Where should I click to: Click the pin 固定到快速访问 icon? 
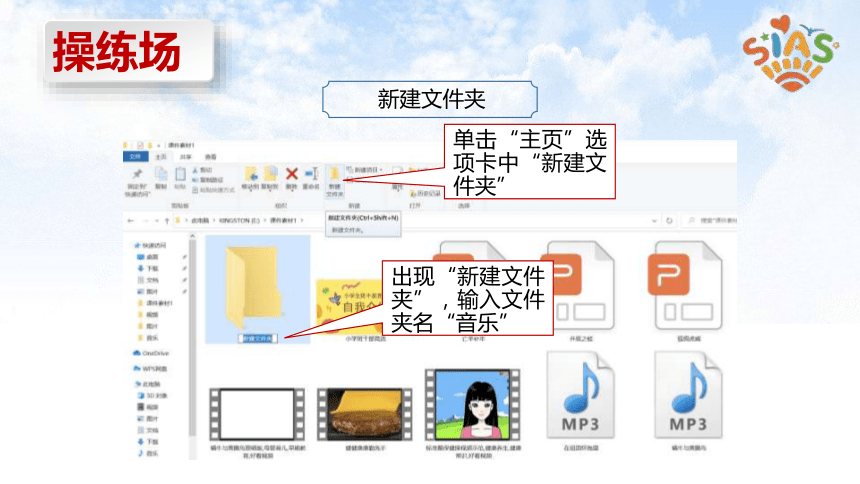click(137, 174)
